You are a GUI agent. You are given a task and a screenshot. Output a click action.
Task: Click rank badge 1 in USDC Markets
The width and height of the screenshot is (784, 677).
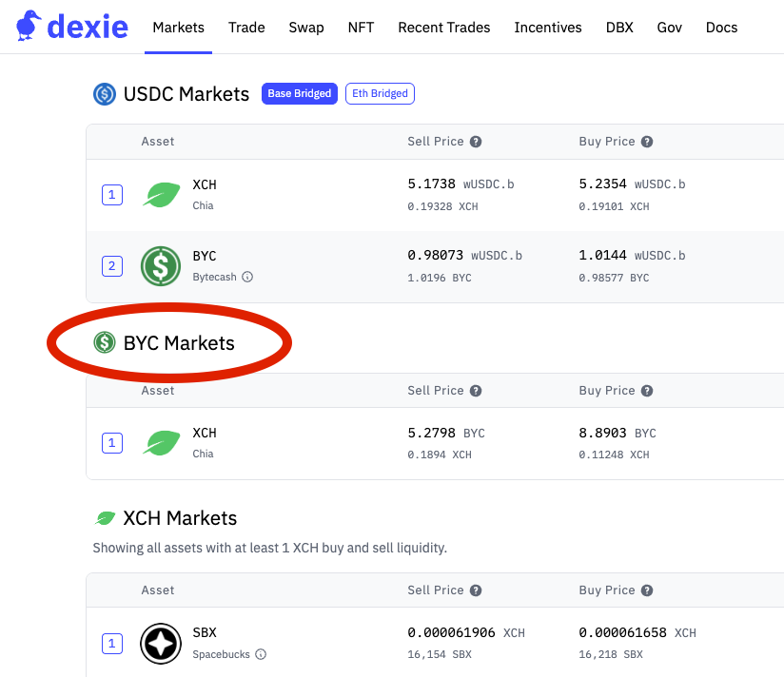112,194
